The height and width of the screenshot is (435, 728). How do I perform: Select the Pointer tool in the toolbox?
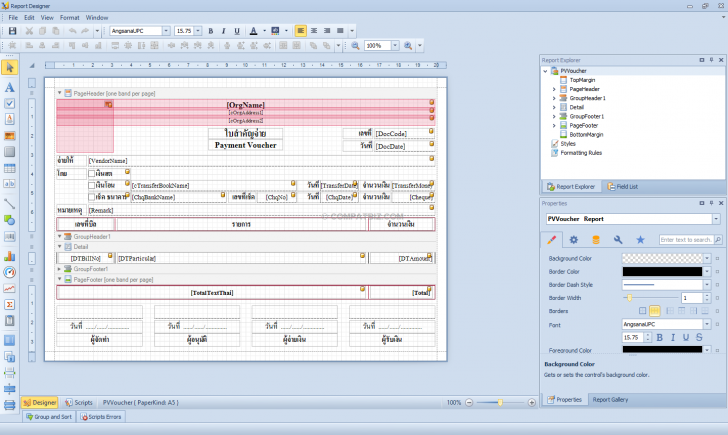(10, 68)
